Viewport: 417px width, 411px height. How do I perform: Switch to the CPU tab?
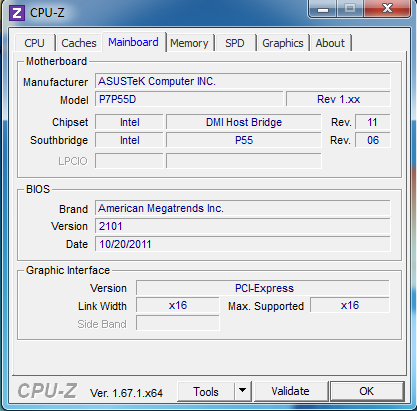[34, 43]
